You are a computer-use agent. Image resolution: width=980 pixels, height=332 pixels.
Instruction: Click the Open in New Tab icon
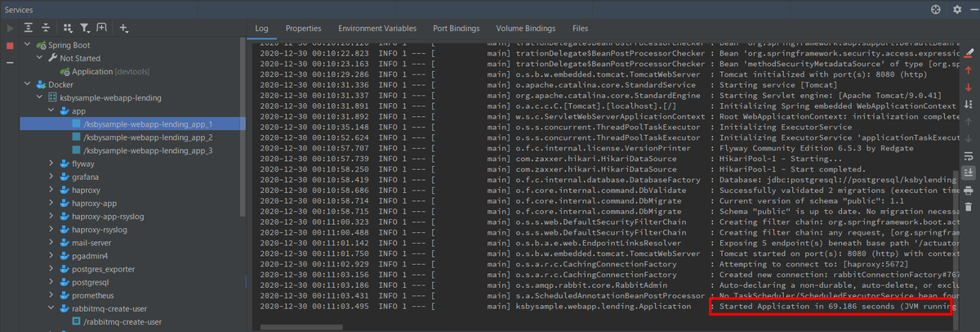click(103, 28)
